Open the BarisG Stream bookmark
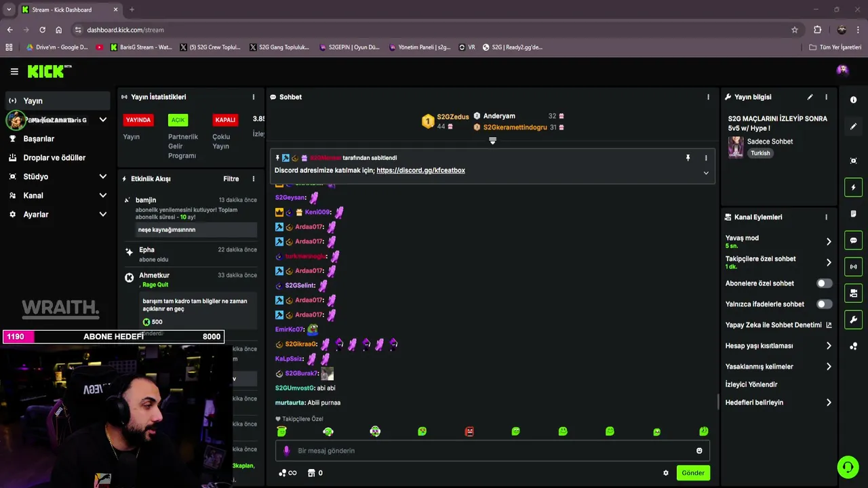868x488 pixels. pos(140,47)
